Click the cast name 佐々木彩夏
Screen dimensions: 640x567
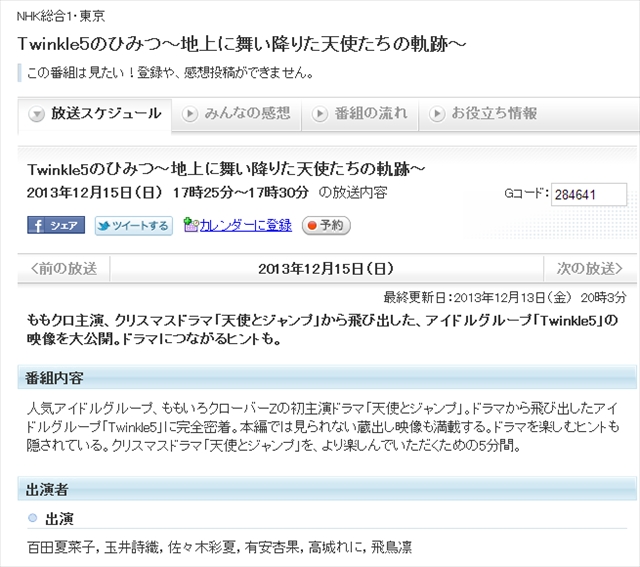click(202, 547)
